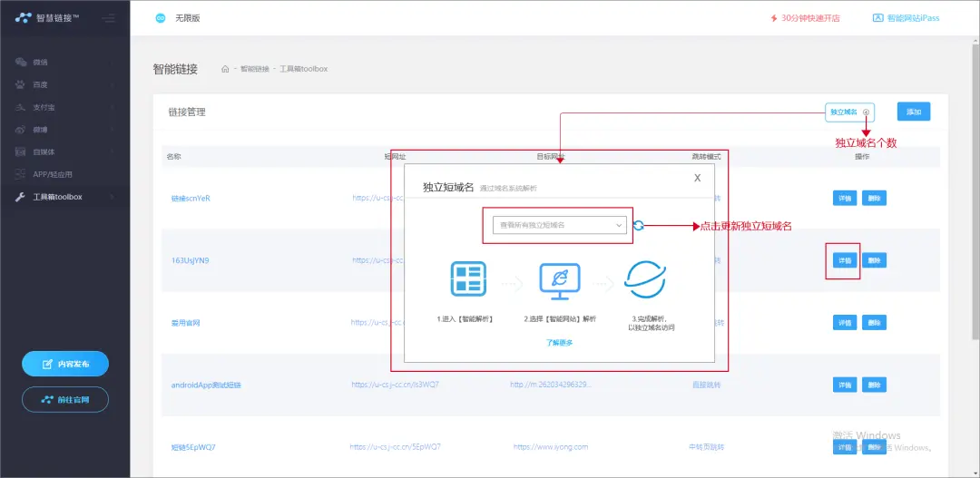Click the 无限版 link icon in the top bar
Viewport: 980px width, 478px height.
[x=161, y=18]
